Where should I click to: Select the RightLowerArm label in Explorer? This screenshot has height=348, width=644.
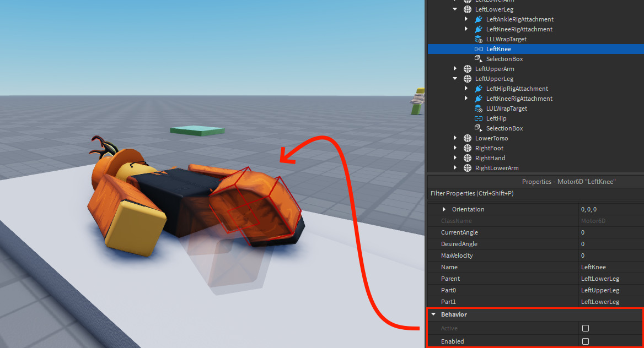[497, 168]
